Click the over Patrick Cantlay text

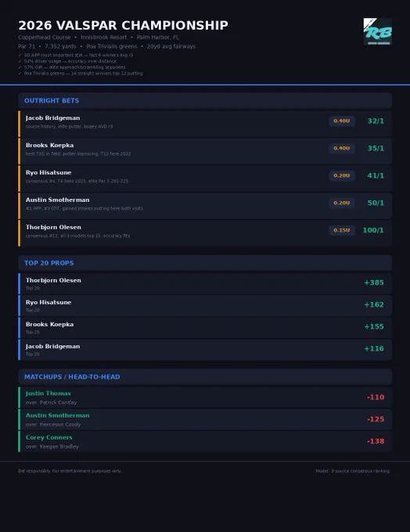point(52,402)
